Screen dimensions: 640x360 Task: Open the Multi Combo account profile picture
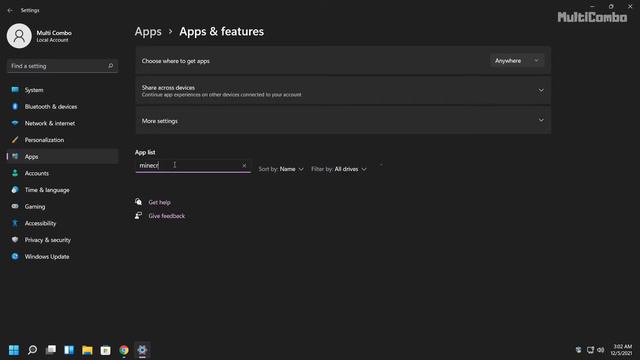[19, 36]
